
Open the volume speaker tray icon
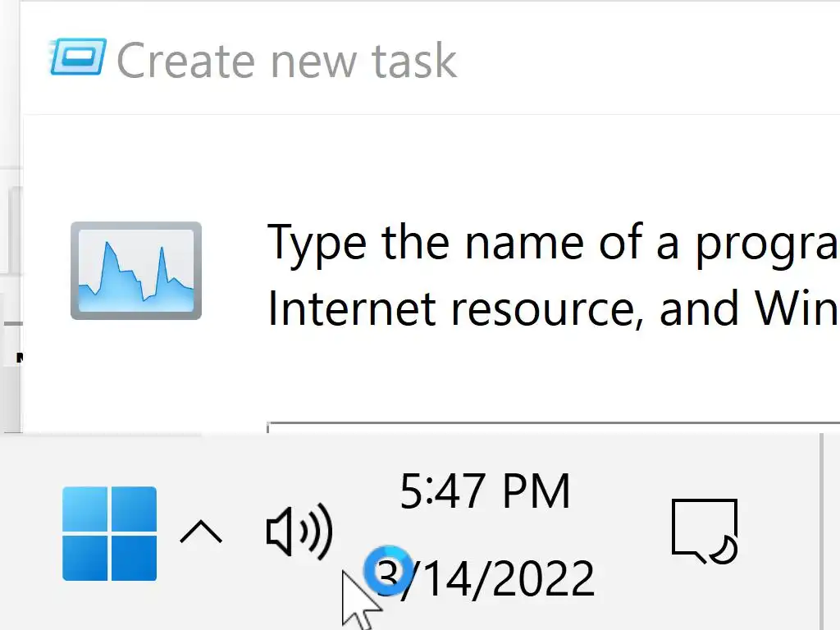click(299, 532)
